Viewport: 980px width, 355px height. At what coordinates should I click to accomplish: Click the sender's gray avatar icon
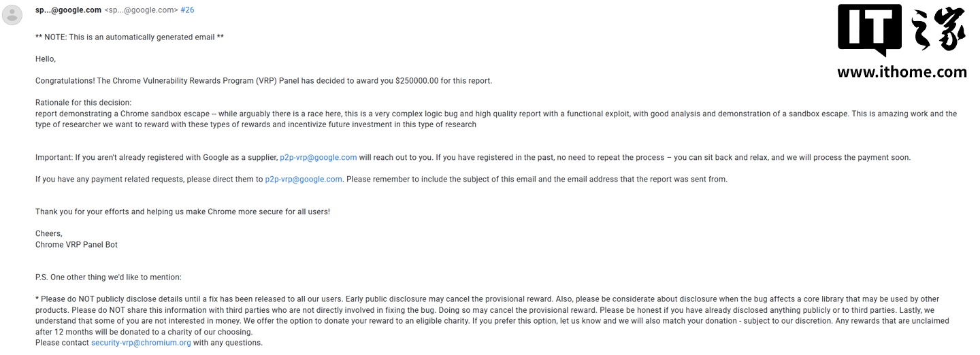(12, 14)
